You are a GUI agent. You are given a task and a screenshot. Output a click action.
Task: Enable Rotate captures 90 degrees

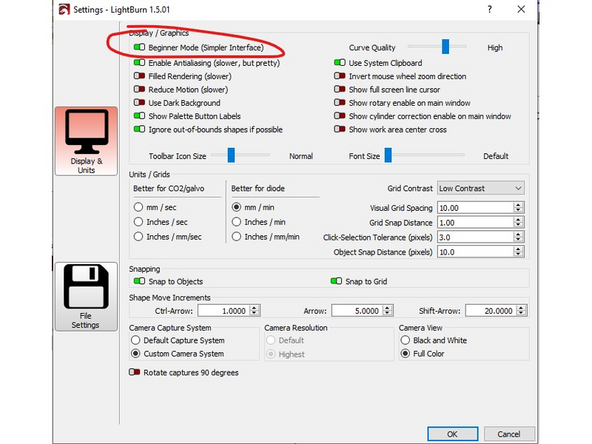[x=134, y=372]
